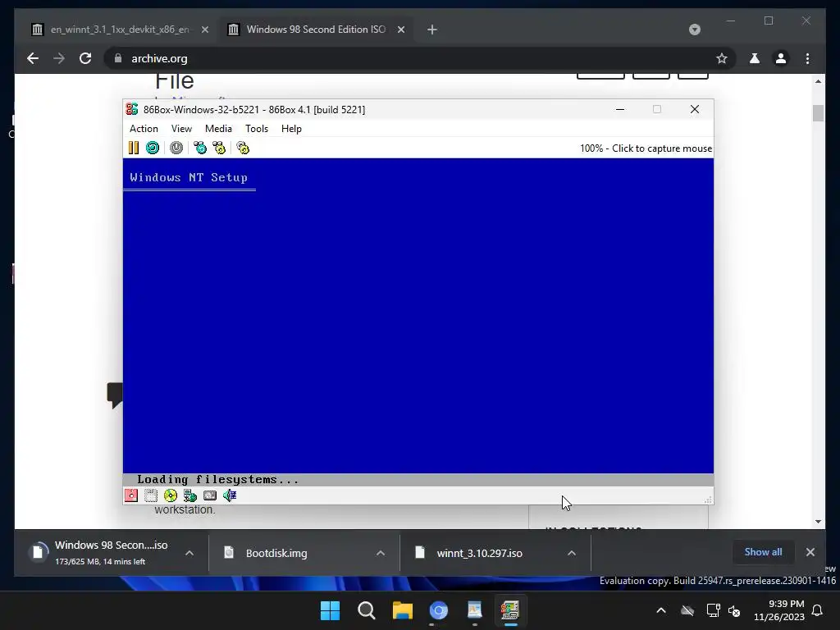Minimize the 86Box window

[620, 109]
